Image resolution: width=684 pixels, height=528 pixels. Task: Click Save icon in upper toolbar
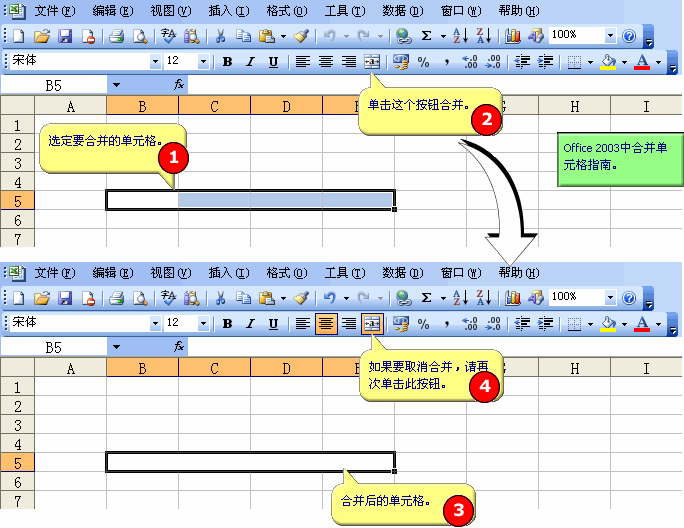tap(64, 35)
